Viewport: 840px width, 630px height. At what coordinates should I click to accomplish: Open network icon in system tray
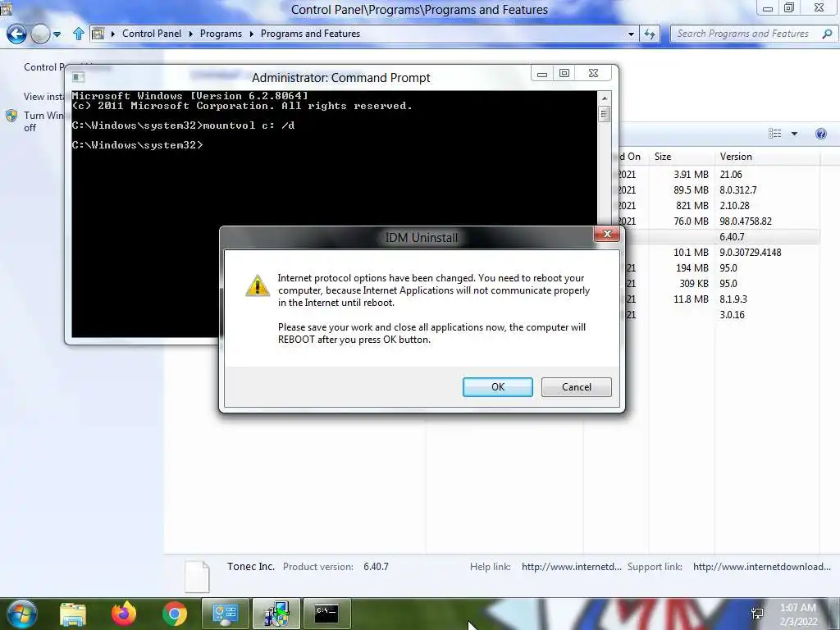point(757,614)
